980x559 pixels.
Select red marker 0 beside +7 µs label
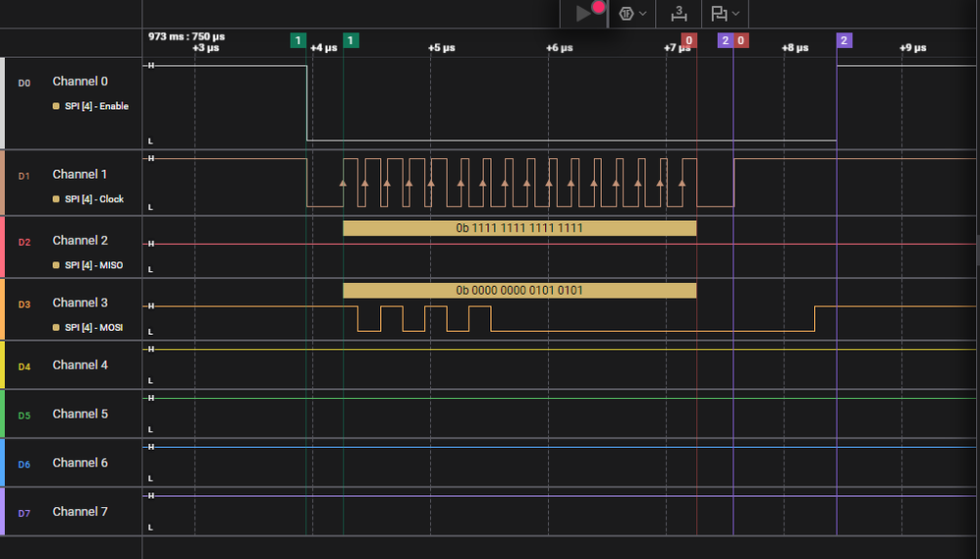pyautogui.click(x=688, y=40)
